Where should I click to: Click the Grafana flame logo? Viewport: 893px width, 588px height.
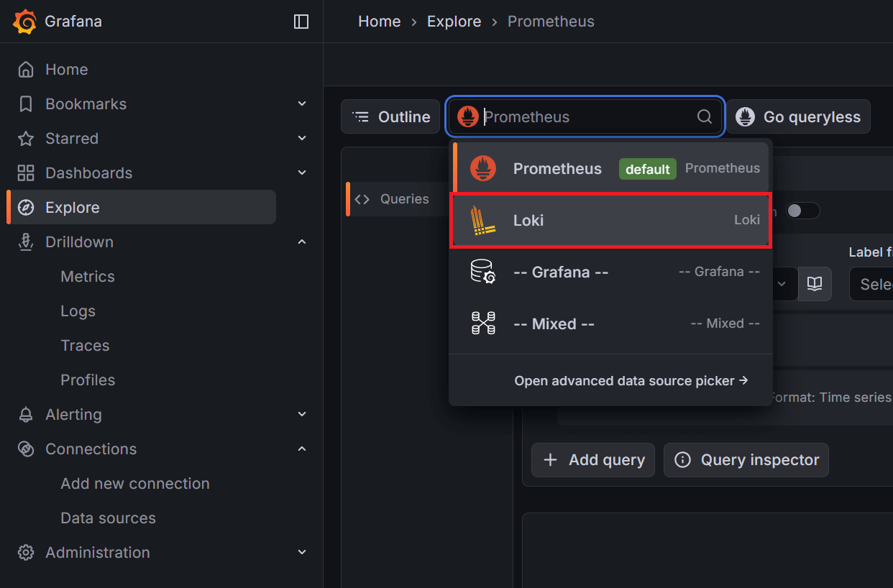[25, 22]
